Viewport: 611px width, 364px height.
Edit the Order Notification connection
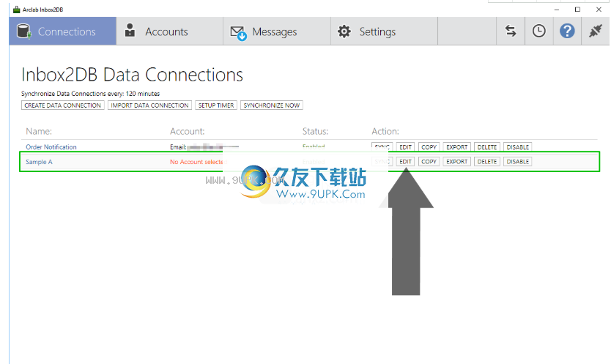(x=405, y=147)
